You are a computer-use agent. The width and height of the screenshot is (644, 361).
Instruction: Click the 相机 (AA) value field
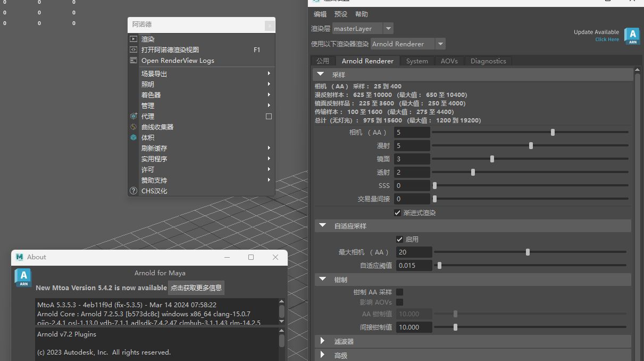412,132
